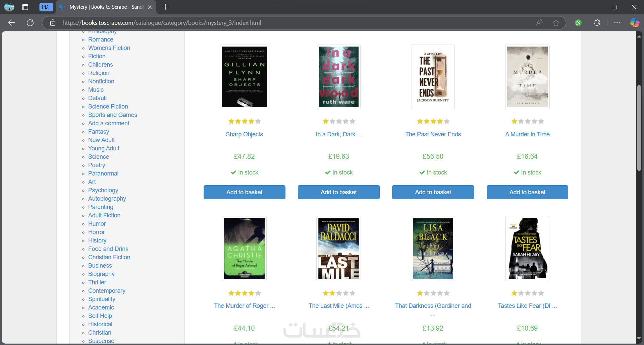Viewport: 644px width, 345px height.
Task: Open Tastes Like Fear book cover
Action: coord(527,248)
